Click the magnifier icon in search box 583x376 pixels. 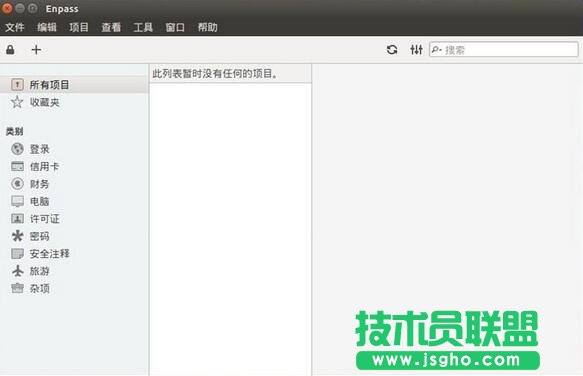(436, 49)
